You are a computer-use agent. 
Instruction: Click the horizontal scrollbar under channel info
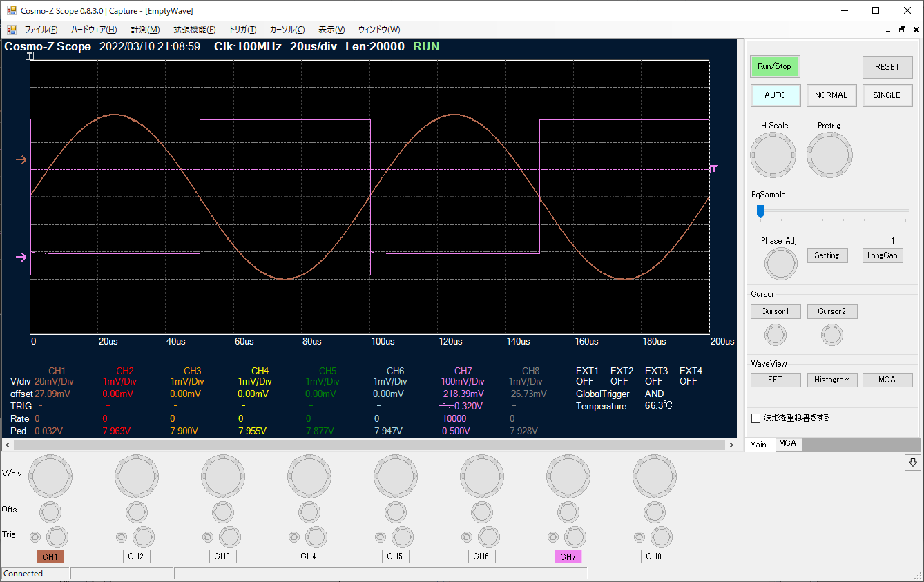(373, 446)
